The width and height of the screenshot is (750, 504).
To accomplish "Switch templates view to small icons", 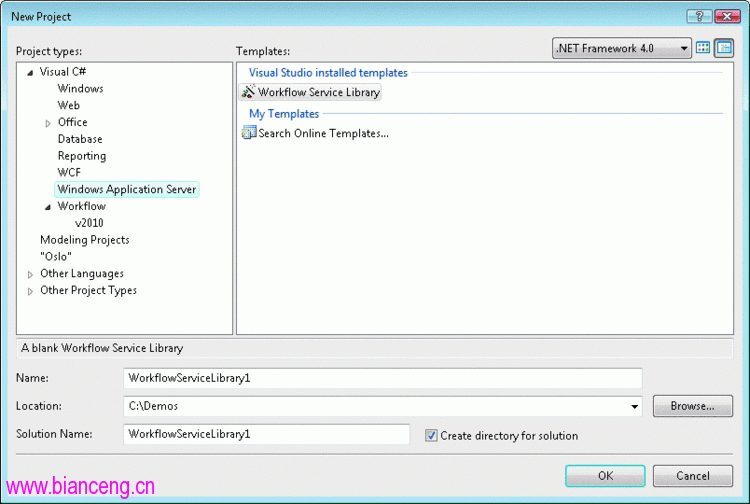I will [x=724, y=48].
